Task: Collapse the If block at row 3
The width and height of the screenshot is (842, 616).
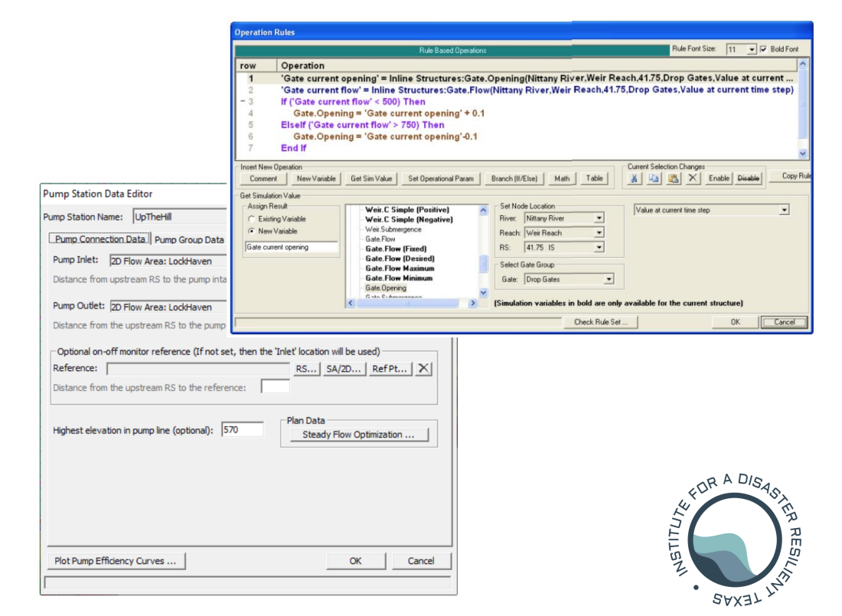Action: tap(243, 102)
